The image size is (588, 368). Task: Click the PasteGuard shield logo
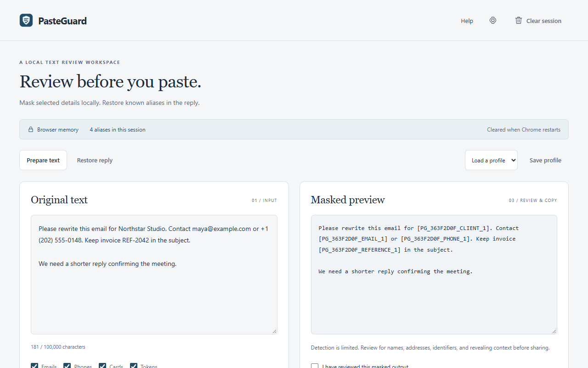pos(26,20)
